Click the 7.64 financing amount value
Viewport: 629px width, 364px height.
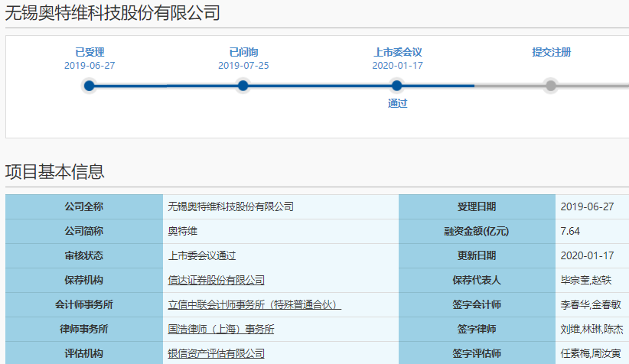[571, 232]
